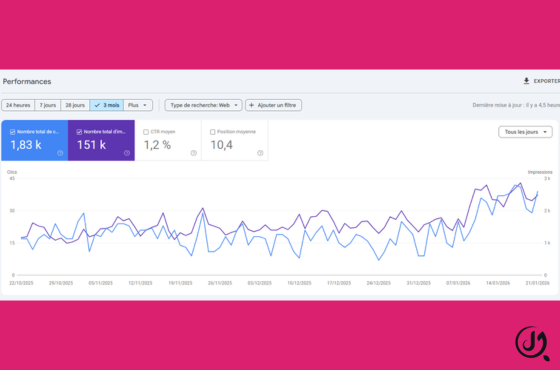This screenshot has width=560, height=370.
Task: Click the Clics axis title
Action: click(12, 172)
